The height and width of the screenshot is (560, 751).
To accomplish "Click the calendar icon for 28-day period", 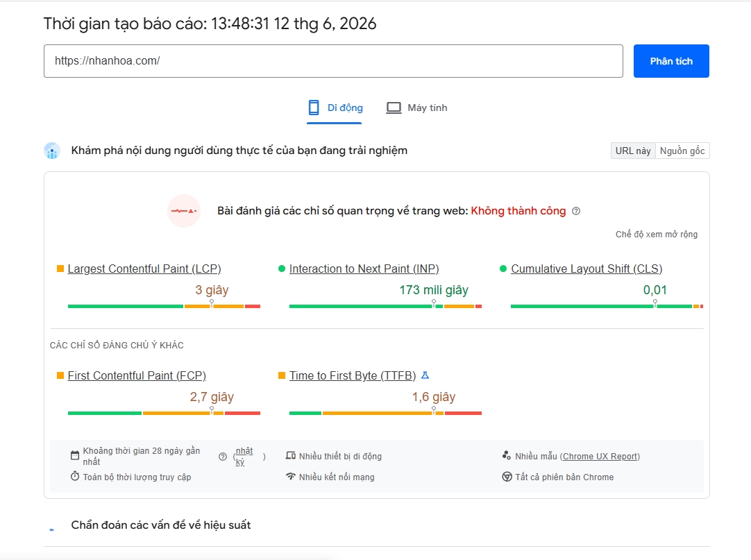I will click(x=75, y=455).
